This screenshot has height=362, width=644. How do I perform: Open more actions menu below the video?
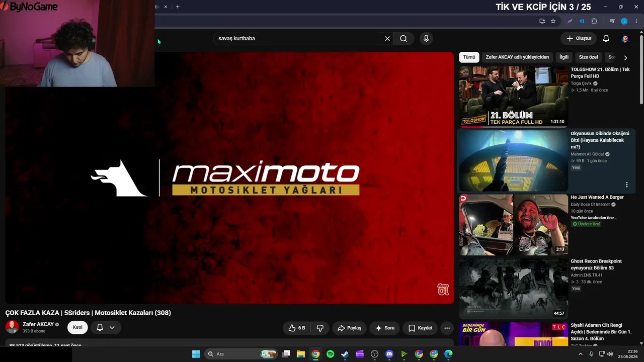tap(447, 328)
